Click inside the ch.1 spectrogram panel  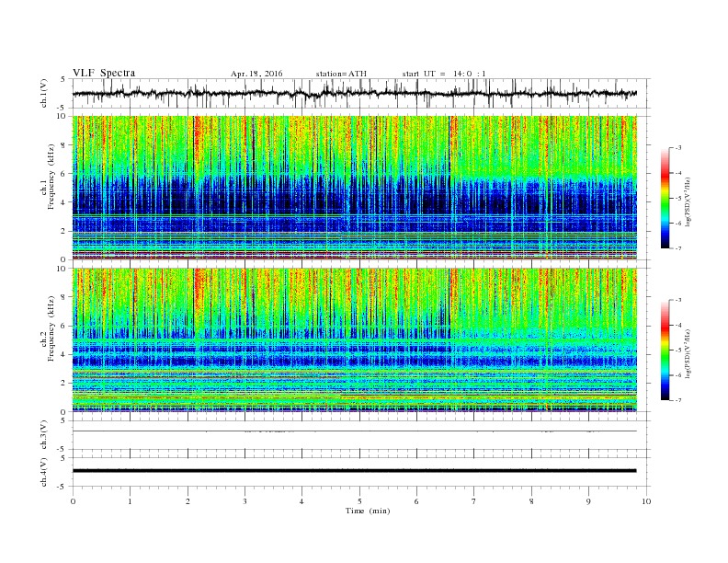[354, 188]
